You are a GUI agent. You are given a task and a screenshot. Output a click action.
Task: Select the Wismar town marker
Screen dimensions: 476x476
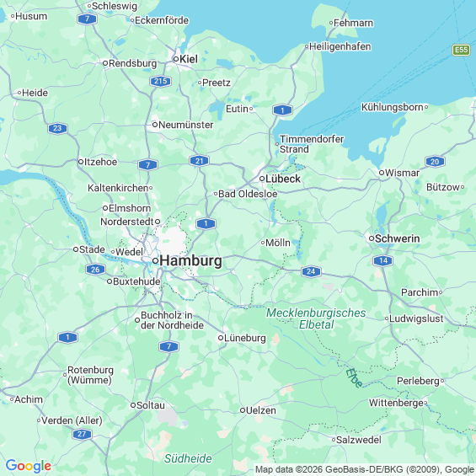click(382, 173)
